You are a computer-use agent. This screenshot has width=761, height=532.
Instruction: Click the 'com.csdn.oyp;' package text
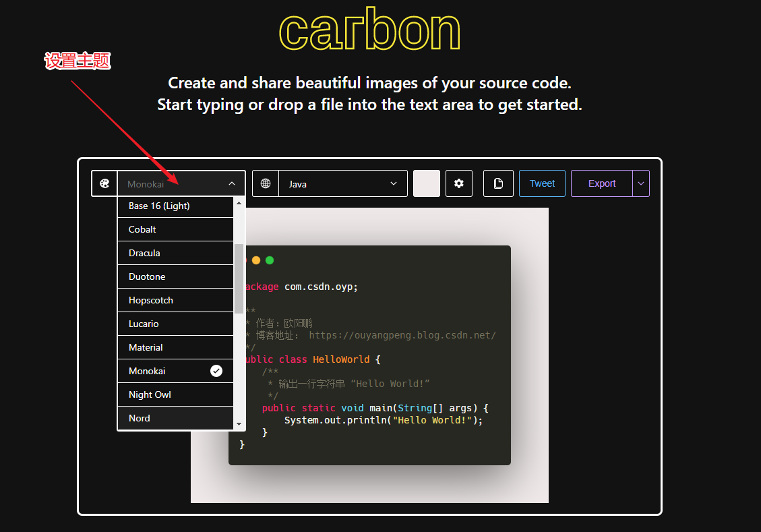[x=321, y=287]
